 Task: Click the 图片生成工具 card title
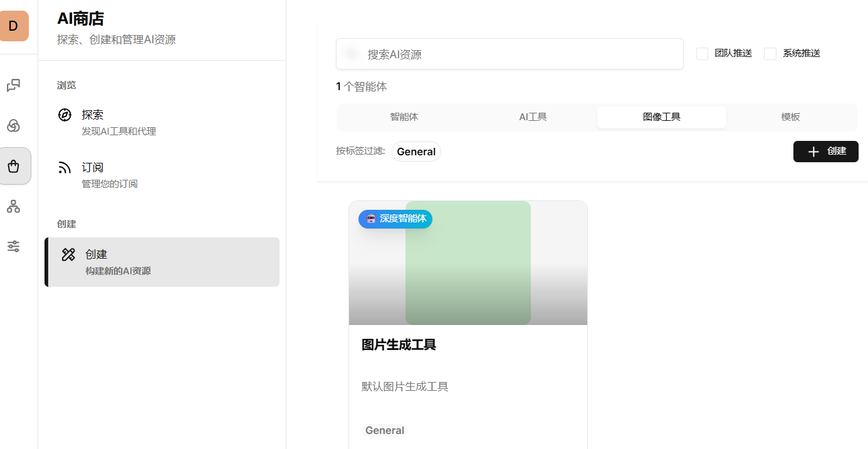tap(399, 344)
